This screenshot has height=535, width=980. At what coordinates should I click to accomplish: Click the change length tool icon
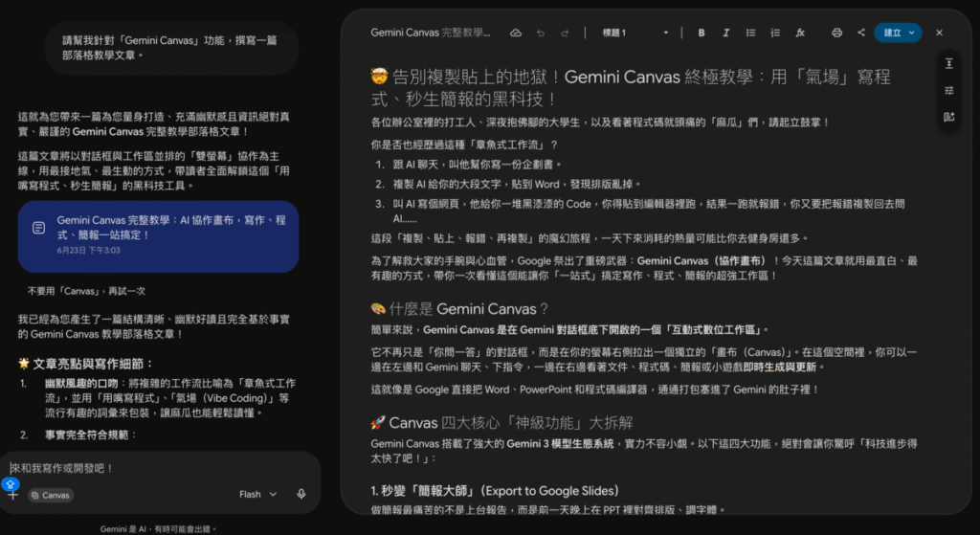(x=948, y=64)
